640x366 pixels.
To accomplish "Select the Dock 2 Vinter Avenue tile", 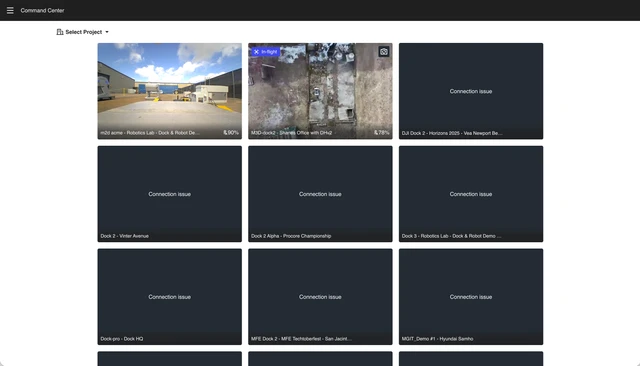I will pos(169,194).
